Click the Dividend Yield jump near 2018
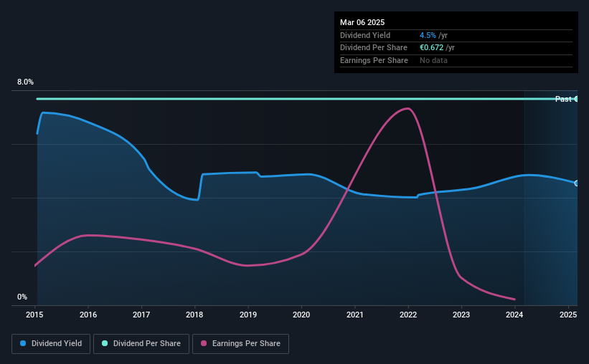The image size is (589, 364). 200,186
